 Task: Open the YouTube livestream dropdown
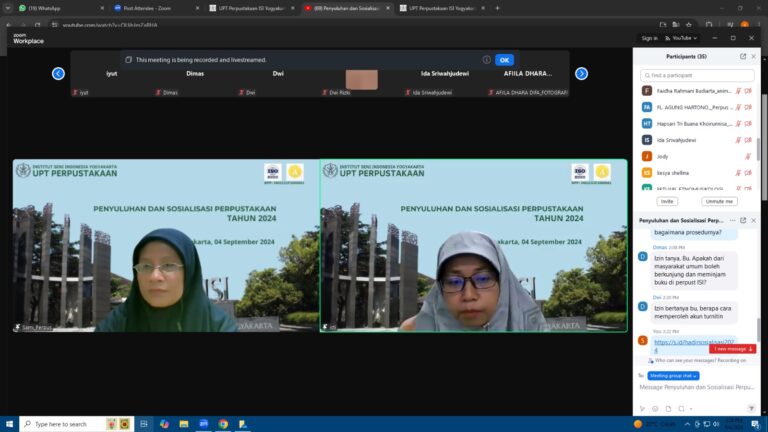682,38
